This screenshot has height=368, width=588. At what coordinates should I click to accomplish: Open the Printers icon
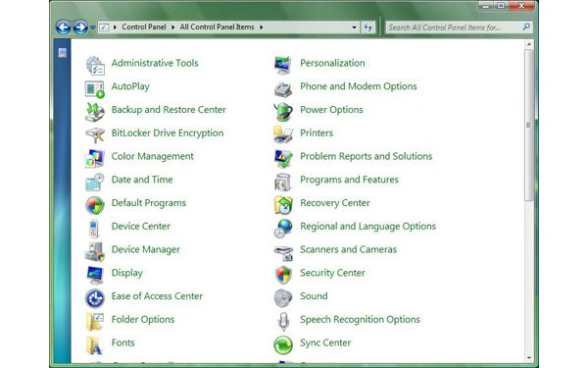point(283,135)
